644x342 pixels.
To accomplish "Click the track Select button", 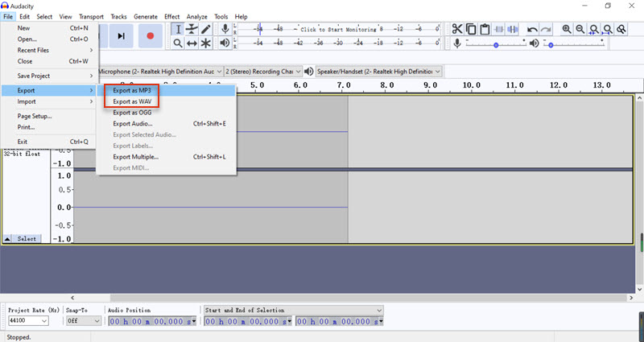I will (27, 238).
